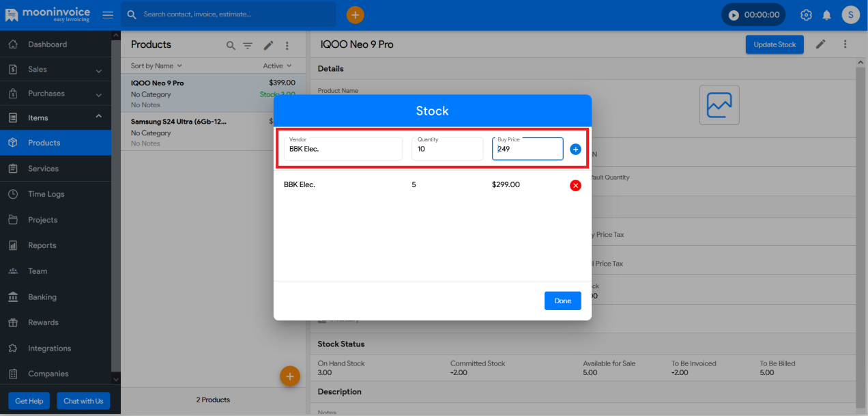This screenshot has height=416, width=868.
Task: Click the Buy Price input field
Action: pyautogui.click(x=528, y=149)
